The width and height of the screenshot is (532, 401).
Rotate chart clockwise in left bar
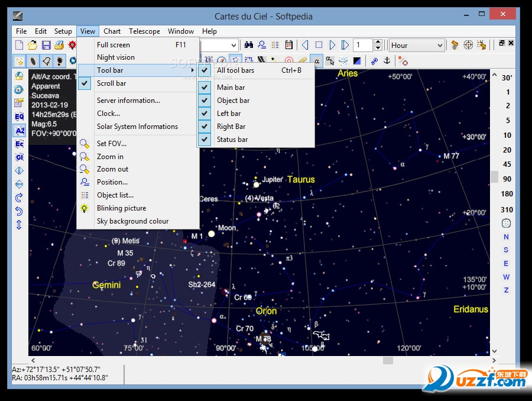[20, 198]
